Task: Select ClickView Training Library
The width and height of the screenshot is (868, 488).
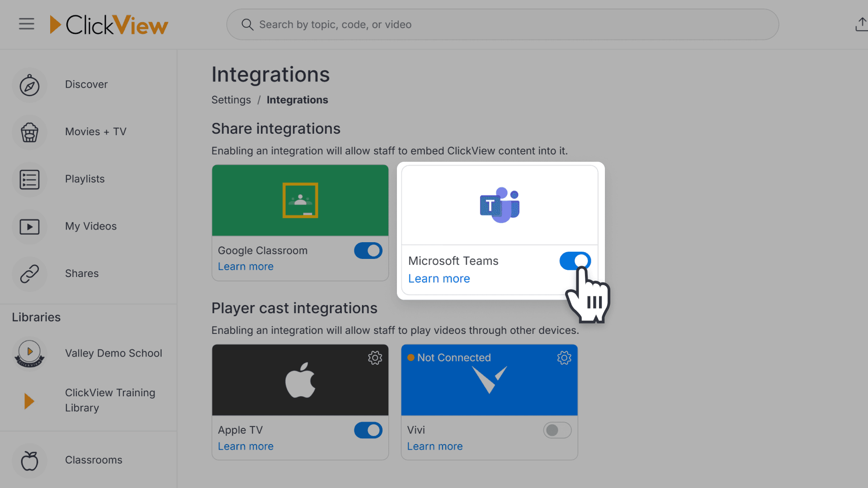Action: pyautogui.click(x=110, y=400)
